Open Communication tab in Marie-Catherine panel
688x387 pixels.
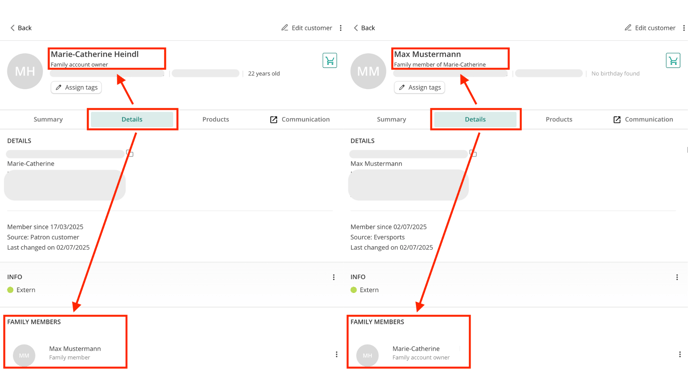pyautogui.click(x=300, y=119)
